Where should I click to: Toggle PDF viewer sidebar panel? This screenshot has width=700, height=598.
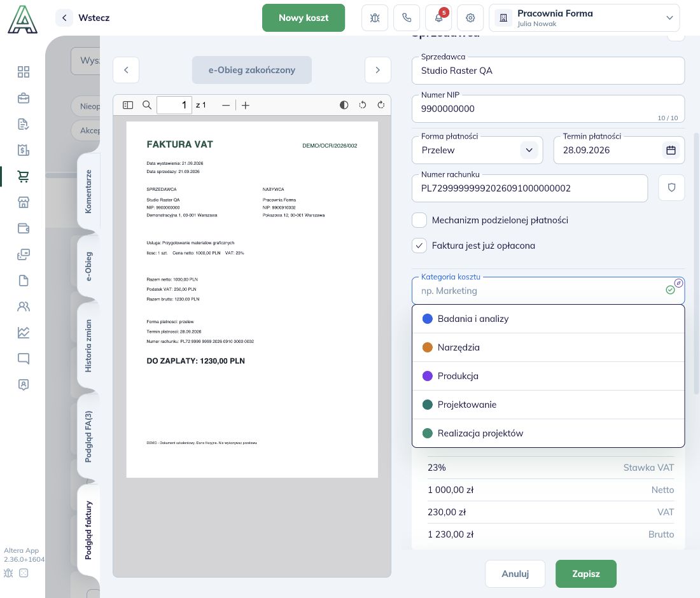128,105
